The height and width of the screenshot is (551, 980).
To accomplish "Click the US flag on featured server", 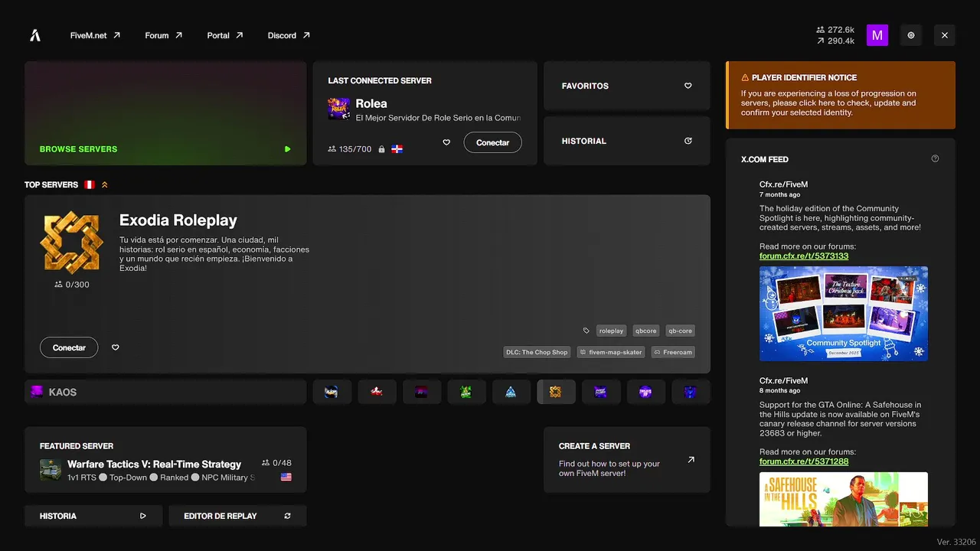I will tap(286, 477).
